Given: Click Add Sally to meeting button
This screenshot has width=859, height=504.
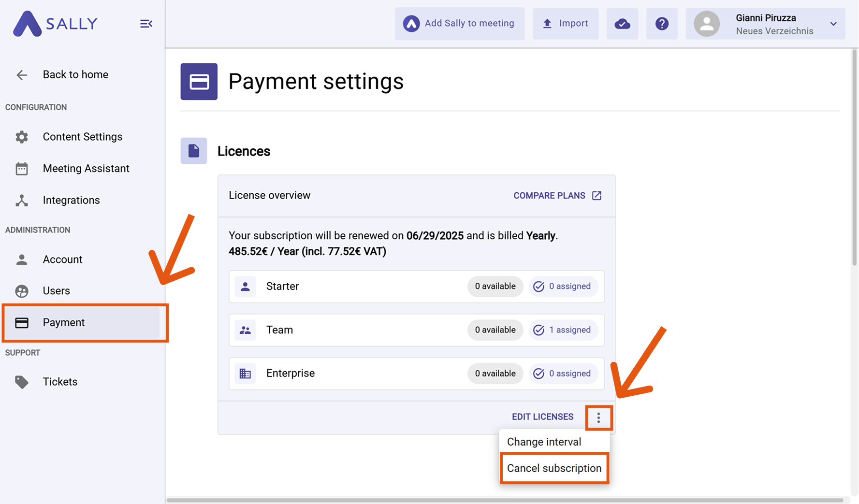Looking at the screenshot, I should [460, 24].
